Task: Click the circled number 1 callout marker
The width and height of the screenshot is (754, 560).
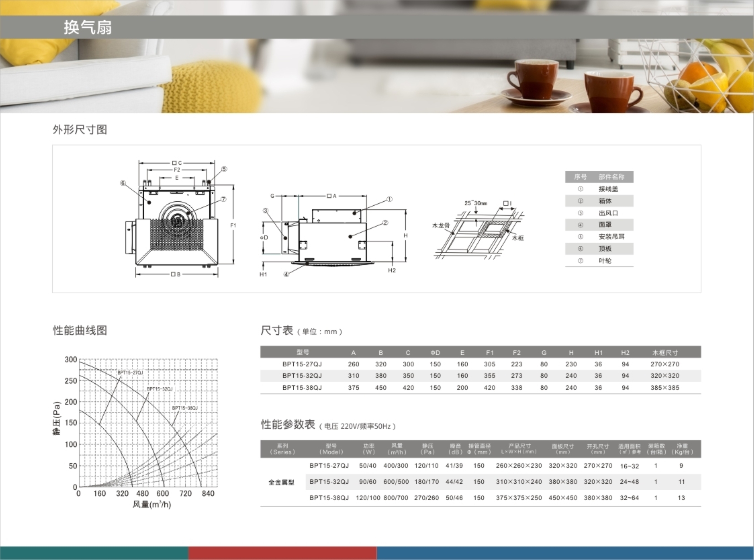Action: click(x=389, y=199)
